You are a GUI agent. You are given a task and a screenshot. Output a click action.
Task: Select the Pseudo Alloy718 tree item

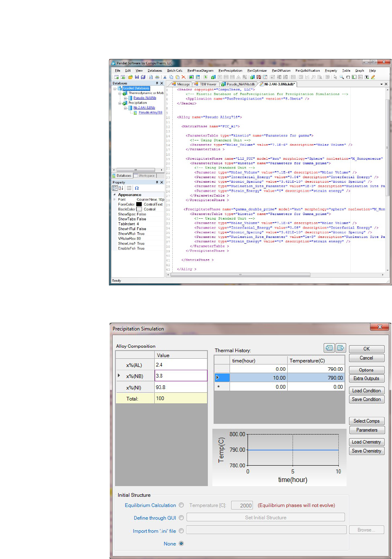[150, 113]
